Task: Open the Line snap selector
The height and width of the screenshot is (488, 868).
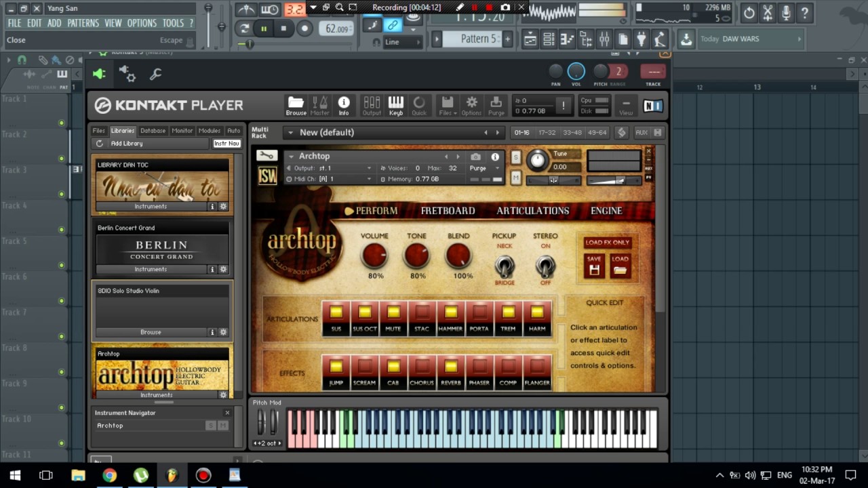Action: [403, 42]
